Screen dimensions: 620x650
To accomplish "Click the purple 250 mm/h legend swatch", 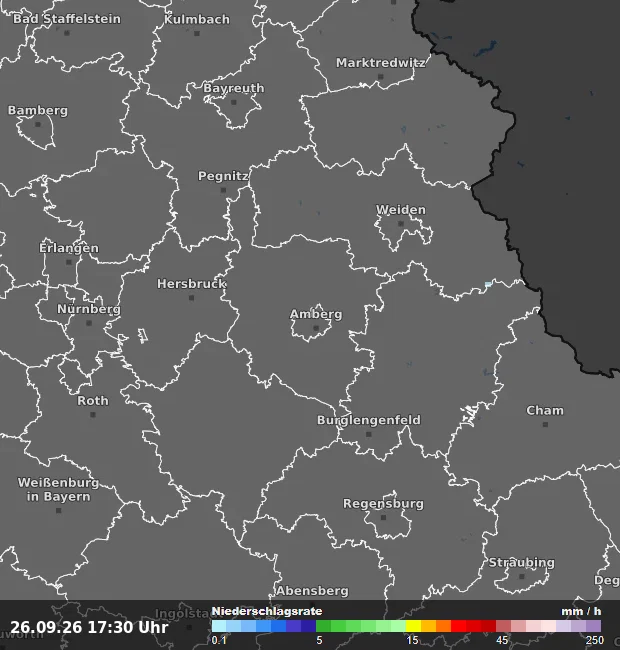I will pos(593,626).
